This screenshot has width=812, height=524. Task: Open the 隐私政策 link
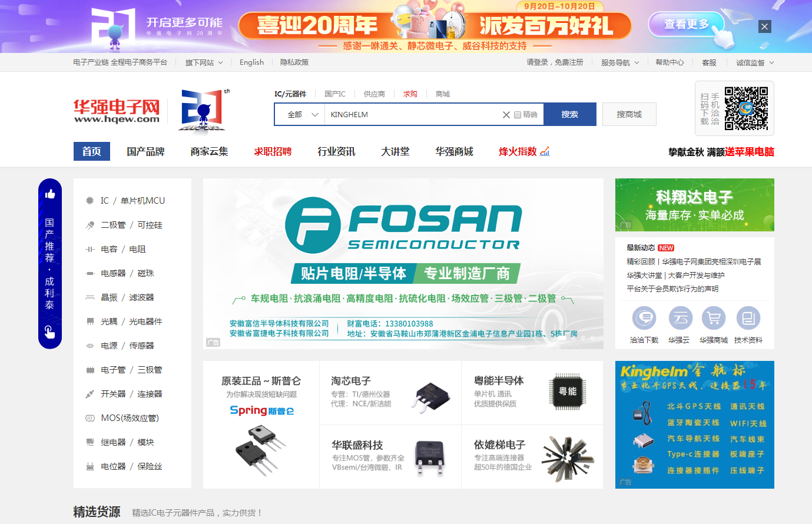(294, 62)
